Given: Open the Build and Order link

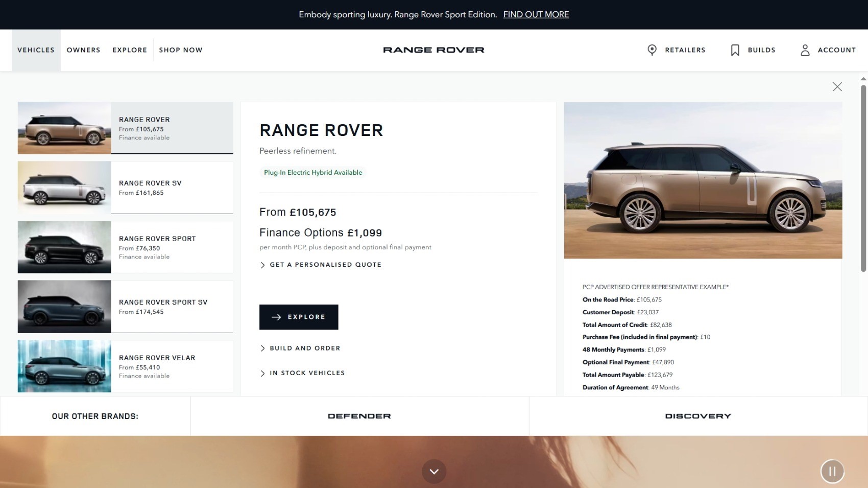Looking at the screenshot, I should click(x=304, y=348).
